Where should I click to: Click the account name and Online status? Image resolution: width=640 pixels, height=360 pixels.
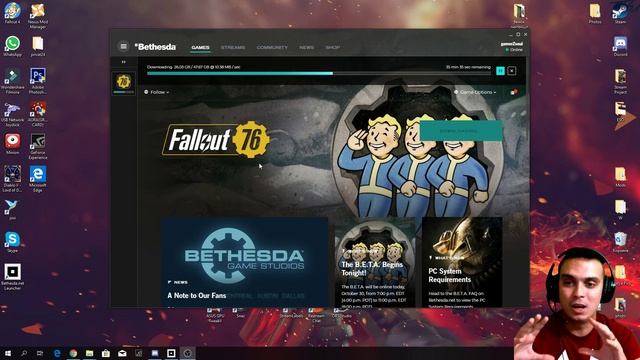(x=512, y=47)
